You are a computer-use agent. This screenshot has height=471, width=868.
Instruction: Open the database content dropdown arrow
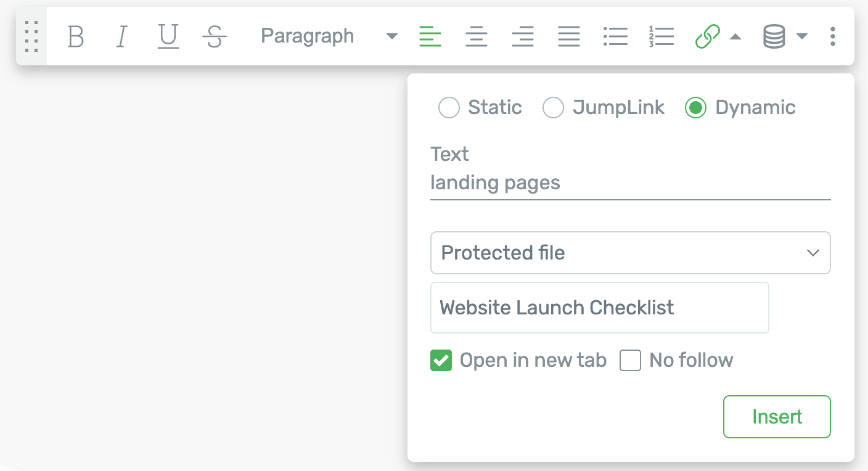pyautogui.click(x=803, y=36)
